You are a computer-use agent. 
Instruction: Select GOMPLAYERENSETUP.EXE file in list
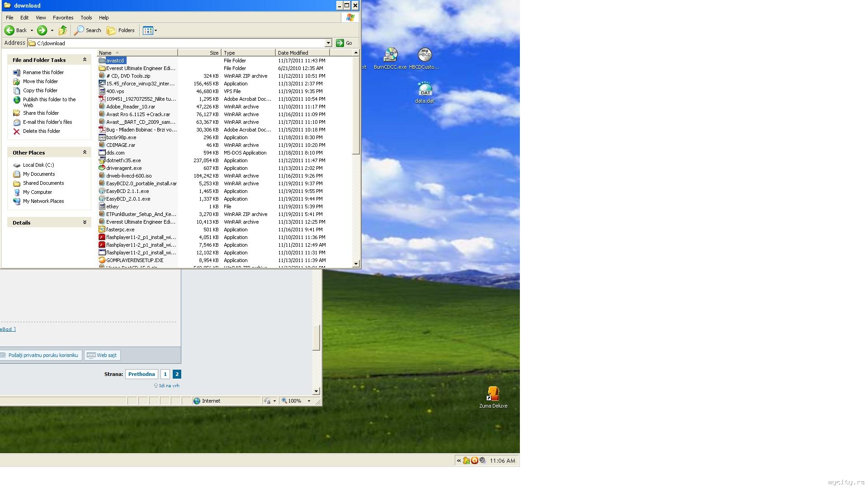coord(134,260)
